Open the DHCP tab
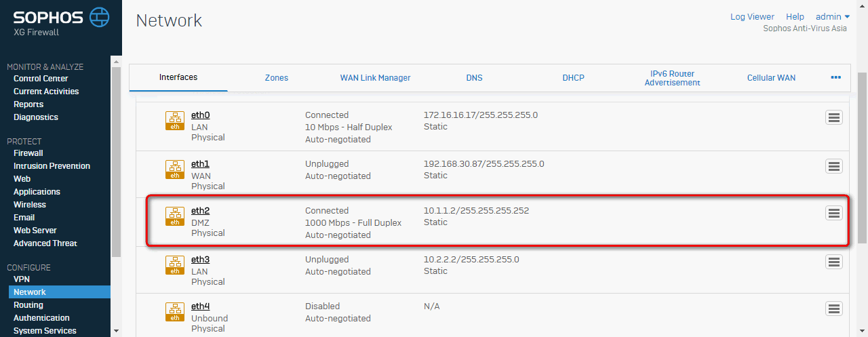Viewport: 868px width, 337px height. (573, 78)
